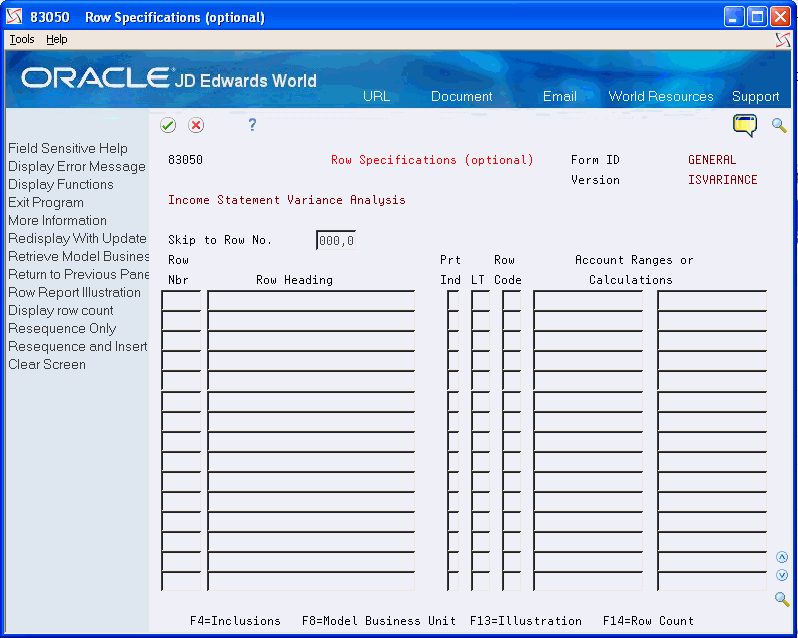Open the yellow chat bubble icon
The image size is (798, 638).
click(745, 125)
